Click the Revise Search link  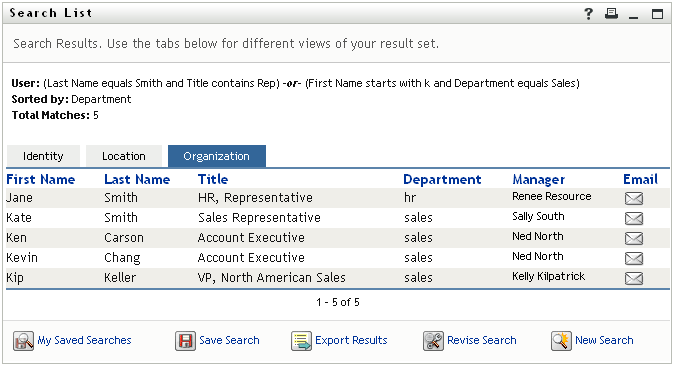coord(481,340)
